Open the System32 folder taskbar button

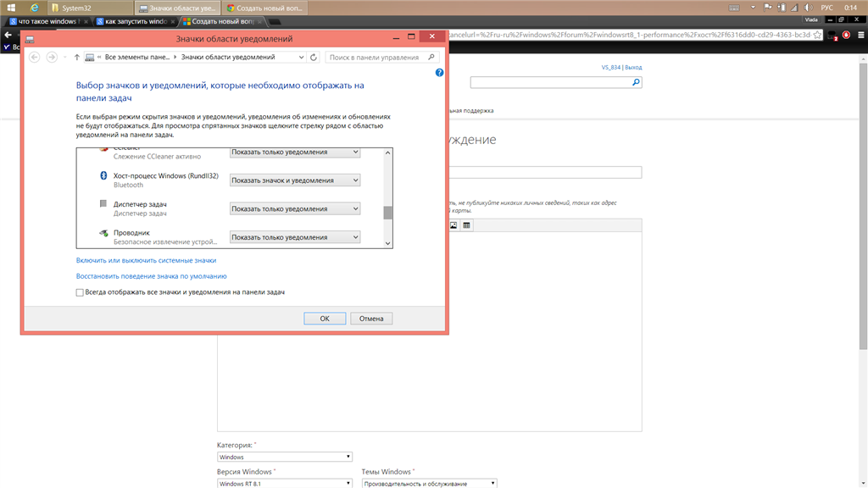[x=90, y=8]
